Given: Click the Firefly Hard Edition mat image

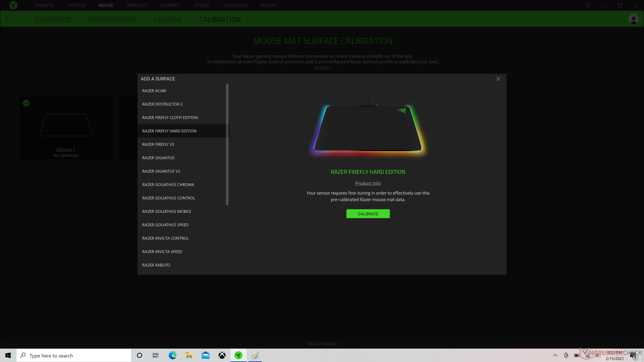Looking at the screenshot, I should click(x=368, y=126).
